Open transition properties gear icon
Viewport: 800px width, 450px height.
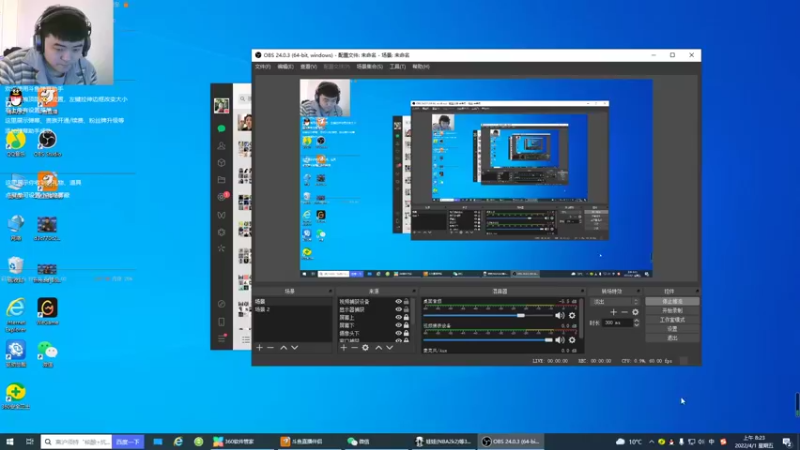click(635, 312)
